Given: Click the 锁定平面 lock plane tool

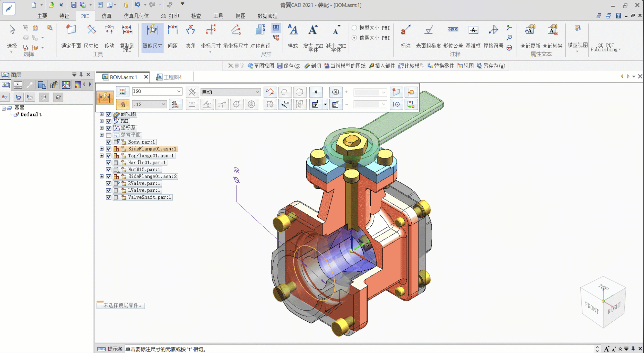Looking at the screenshot, I should click(x=71, y=37).
